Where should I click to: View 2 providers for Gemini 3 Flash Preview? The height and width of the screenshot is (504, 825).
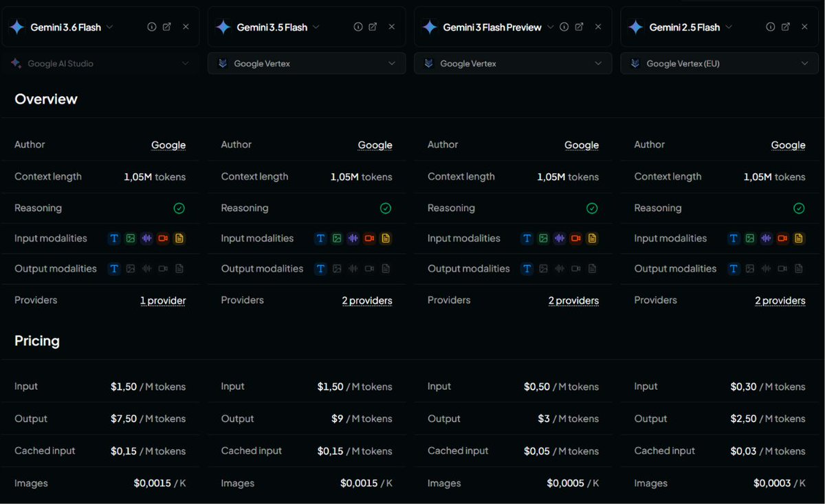pyautogui.click(x=573, y=300)
